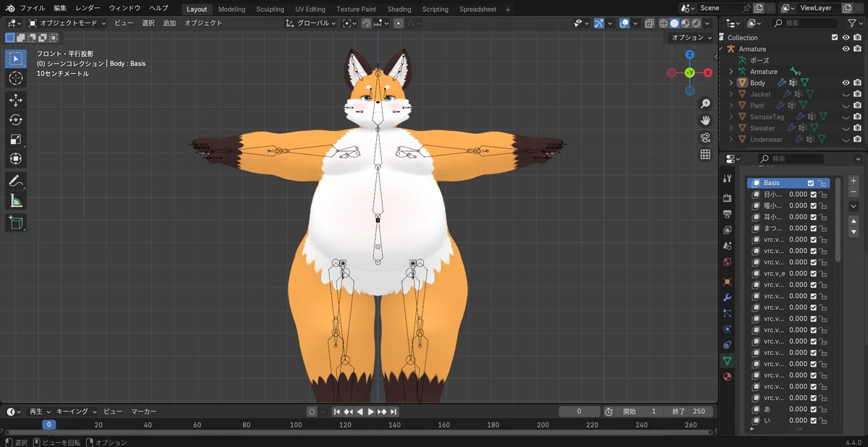Select the Rotate tool in toolbar
Viewport: 868px width, 447px height.
click(16, 120)
